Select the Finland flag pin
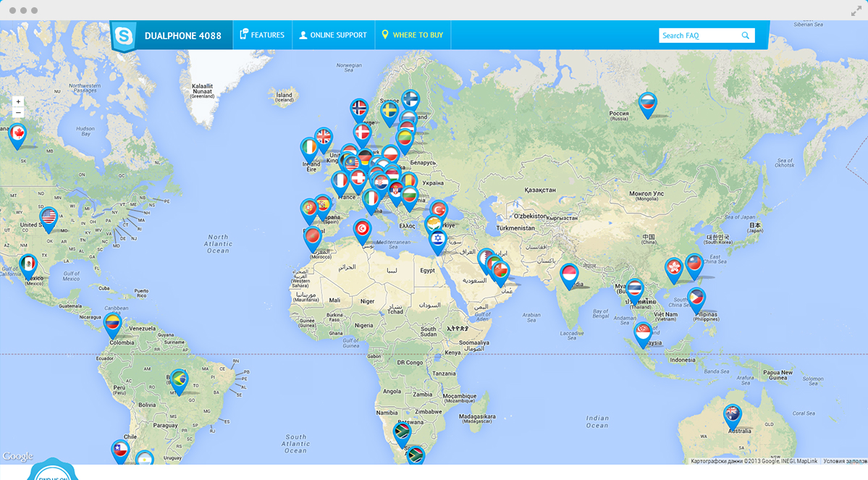Screen dimensions: 868x480 tap(410, 101)
